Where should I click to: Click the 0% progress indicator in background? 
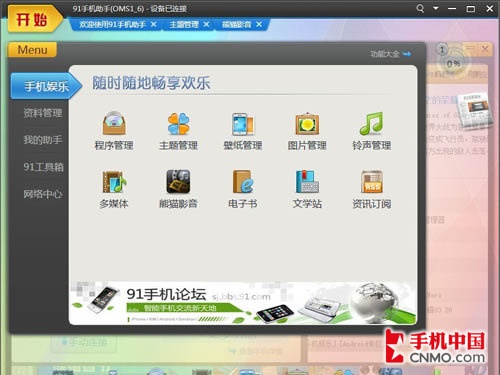click(x=453, y=63)
